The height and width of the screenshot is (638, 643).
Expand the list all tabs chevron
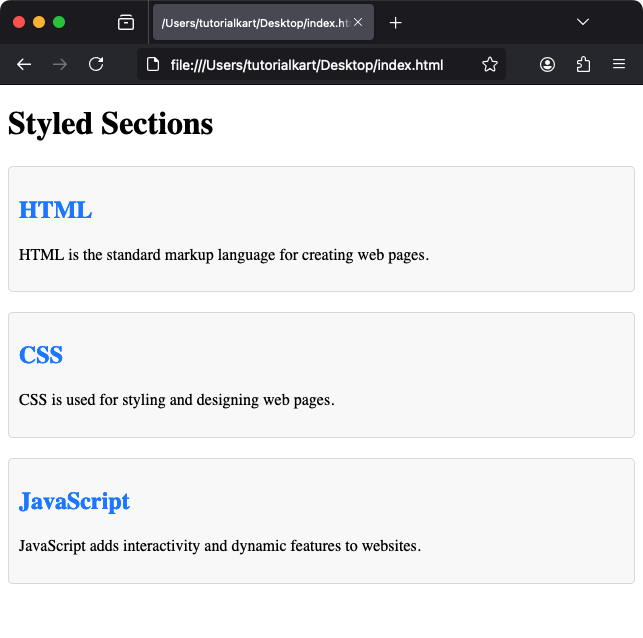(x=583, y=22)
